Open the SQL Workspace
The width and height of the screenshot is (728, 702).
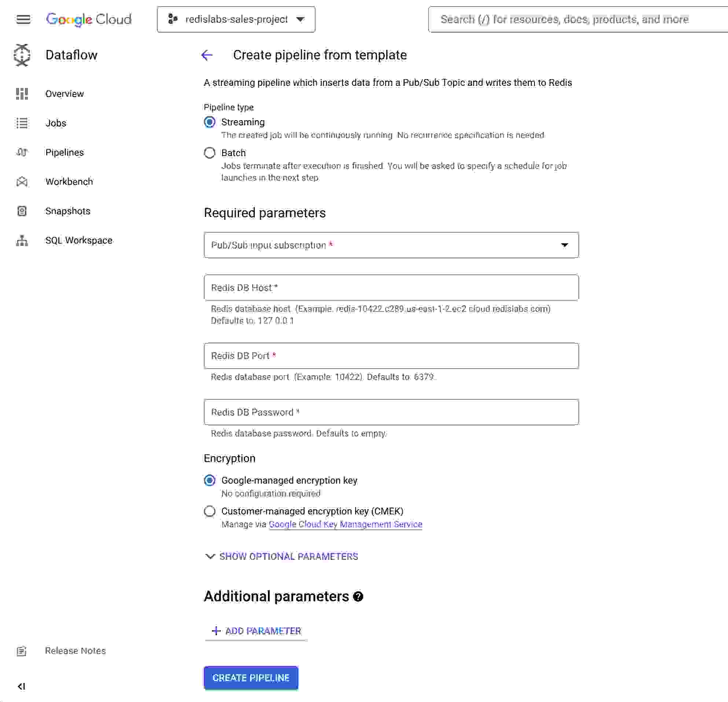79,240
